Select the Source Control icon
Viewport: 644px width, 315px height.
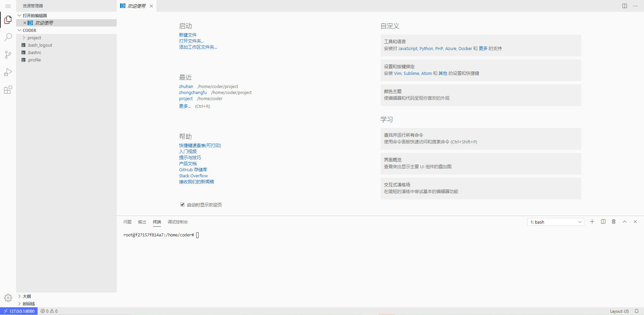click(x=8, y=55)
